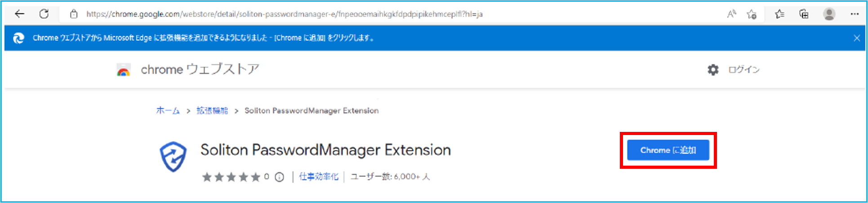Click the Chrome に追加 button
This screenshot has height=203, width=868.
click(668, 150)
